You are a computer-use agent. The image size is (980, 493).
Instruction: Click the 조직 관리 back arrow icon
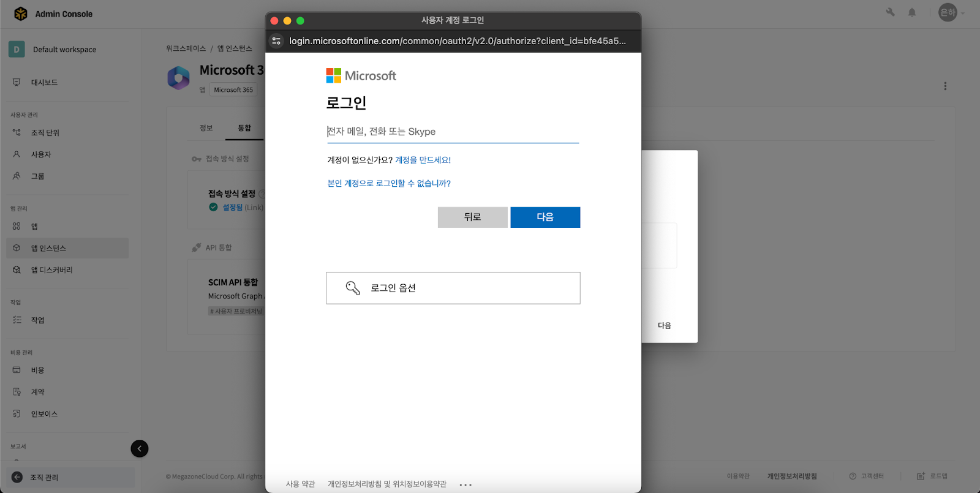click(x=17, y=477)
